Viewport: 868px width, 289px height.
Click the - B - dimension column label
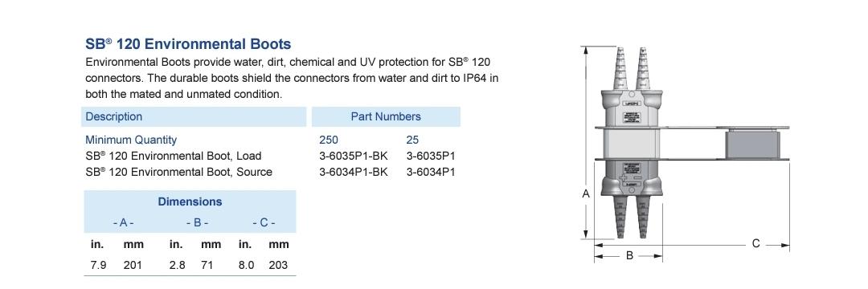(197, 222)
